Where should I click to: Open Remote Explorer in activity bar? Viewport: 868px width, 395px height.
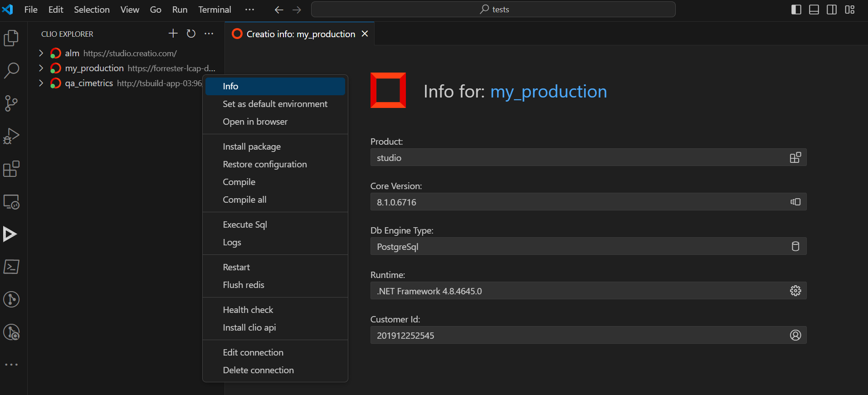click(x=11, y=202)
